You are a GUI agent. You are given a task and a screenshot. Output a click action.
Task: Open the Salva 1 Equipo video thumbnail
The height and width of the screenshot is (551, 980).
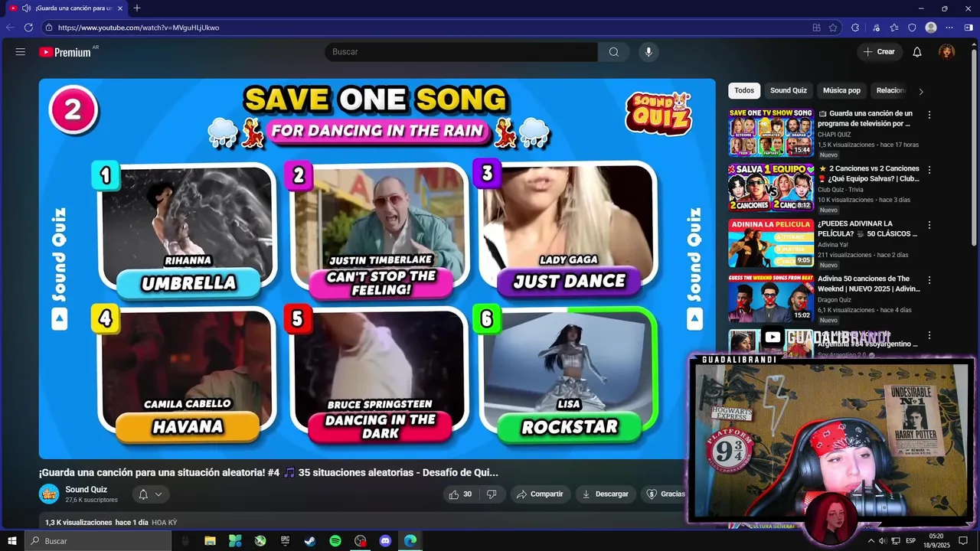pos(770,187)
